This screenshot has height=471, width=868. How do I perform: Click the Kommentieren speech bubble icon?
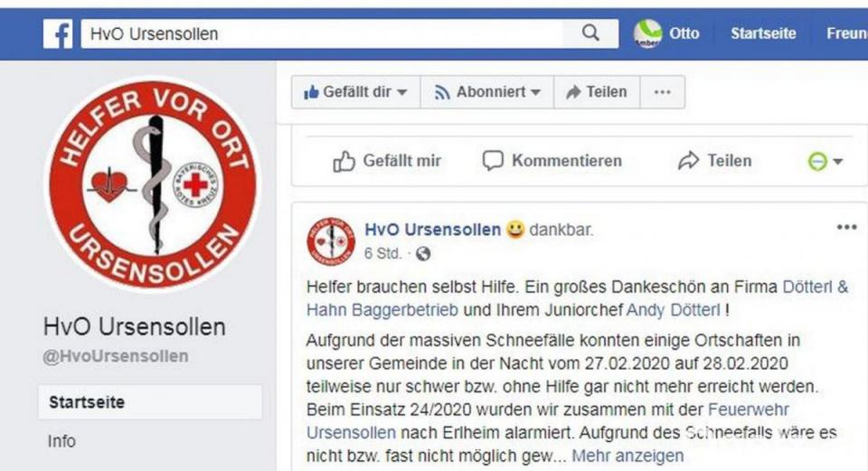(493, 161)
